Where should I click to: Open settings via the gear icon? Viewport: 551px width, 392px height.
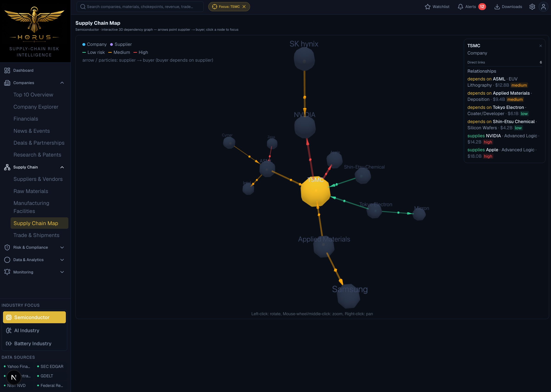532,7
